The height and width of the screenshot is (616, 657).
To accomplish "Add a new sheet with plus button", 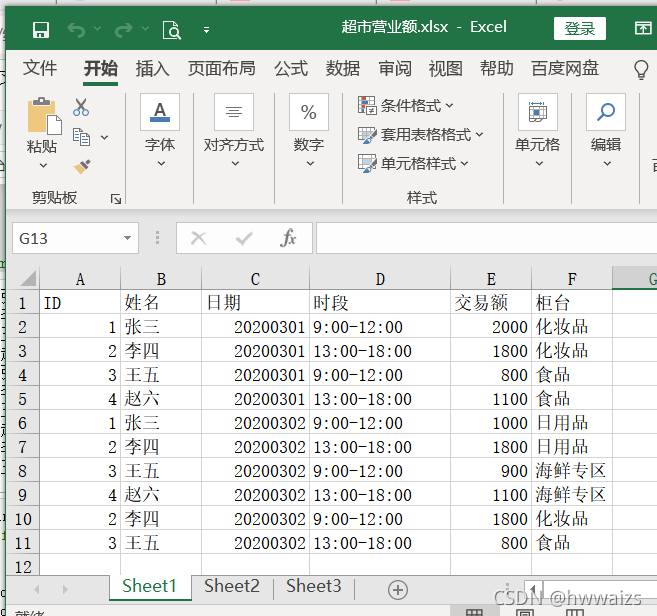I will point(398,590).
